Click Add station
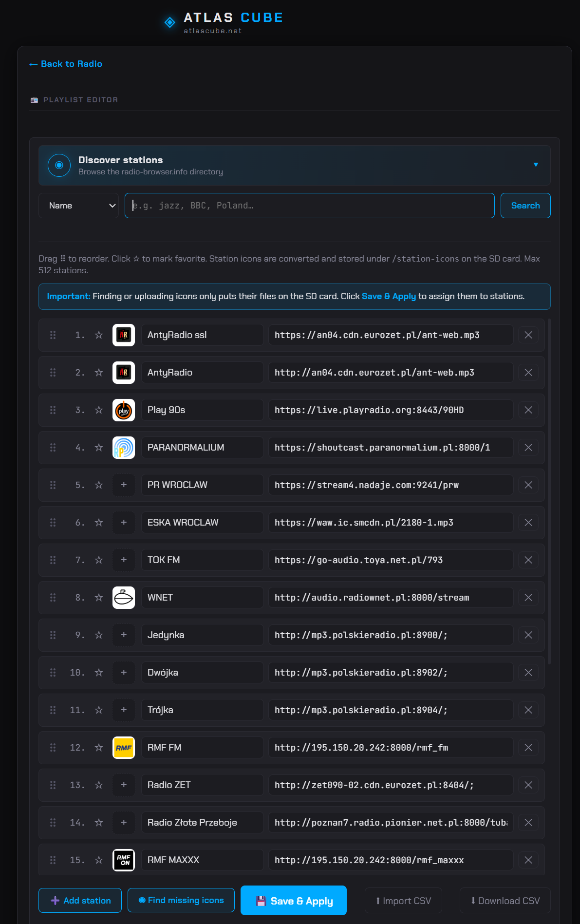This screenshot has height=924, width=580. tap(80, 901)
